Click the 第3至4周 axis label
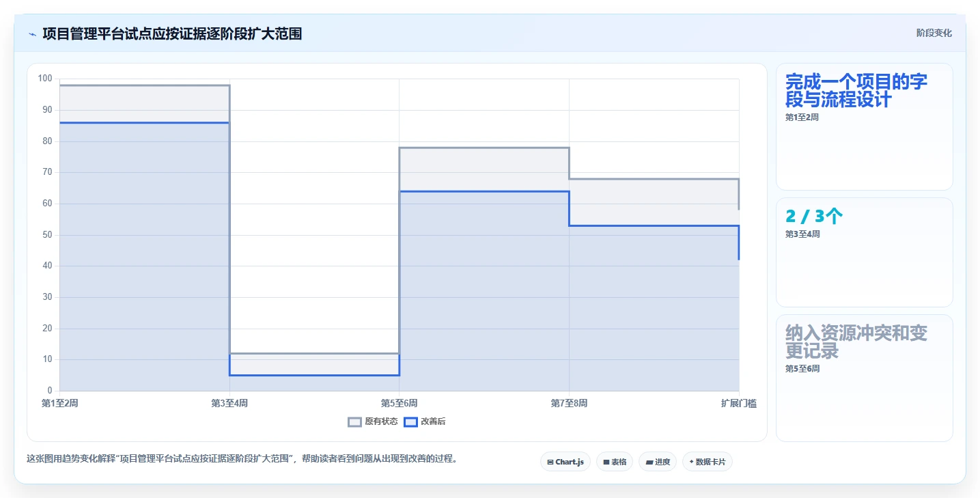980x498 pixels. pos(229,403)
